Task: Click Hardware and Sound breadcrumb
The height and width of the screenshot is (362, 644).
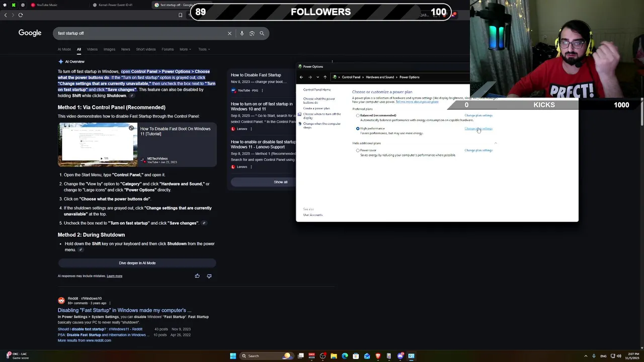Action: tap(380, 77)
